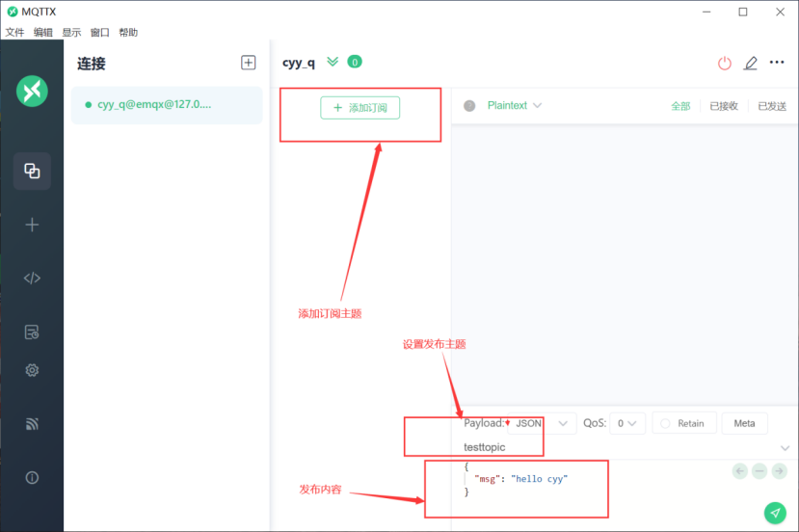
Task: Open the 窗口 menu
Action: point(100,33)
